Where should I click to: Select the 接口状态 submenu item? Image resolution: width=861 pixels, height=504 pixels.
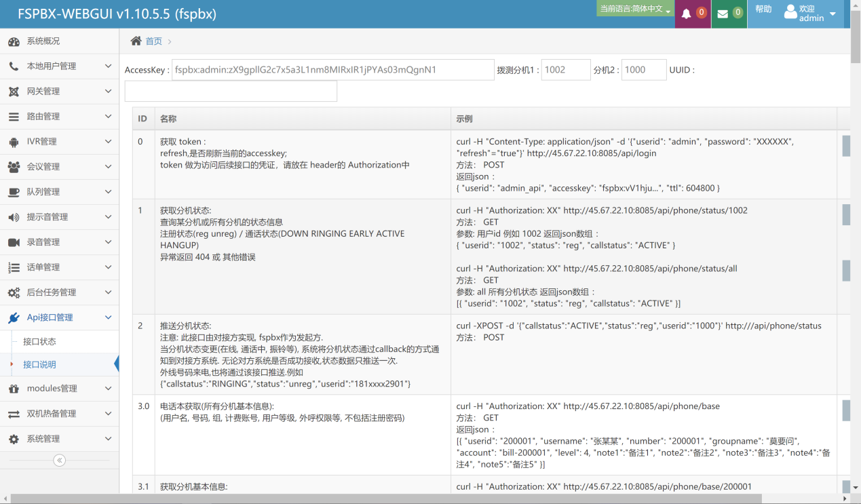click(39, 342)
